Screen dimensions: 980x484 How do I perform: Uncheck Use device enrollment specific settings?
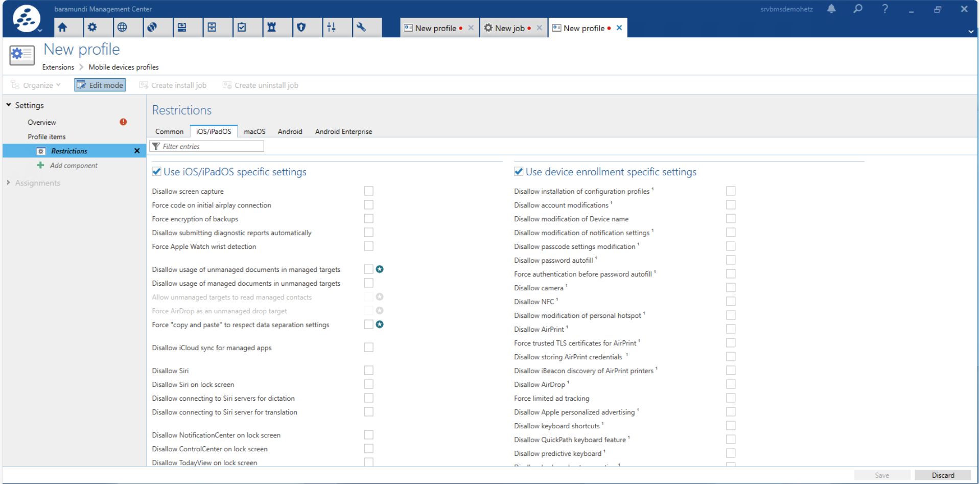click(x=519, y=172)
